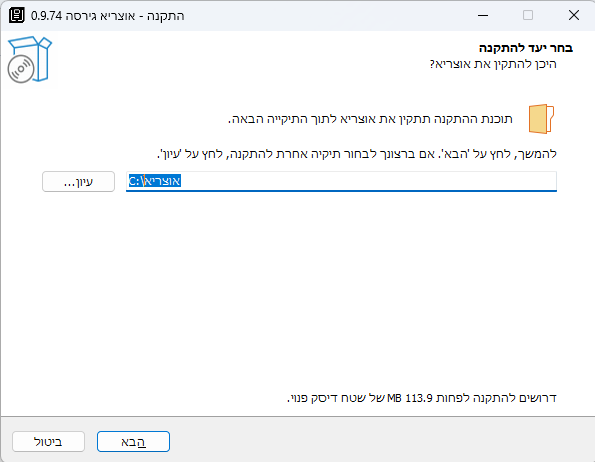Image resolution: width=595 pixels, height=462 pixels.
Task: Click the heading בחר יעד להתקנה
Action: [x=526, y=48]
